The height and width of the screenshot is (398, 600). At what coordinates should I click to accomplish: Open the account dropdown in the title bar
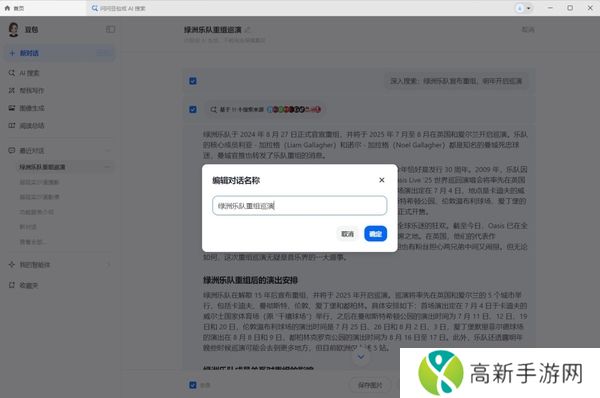coord(523,8)
